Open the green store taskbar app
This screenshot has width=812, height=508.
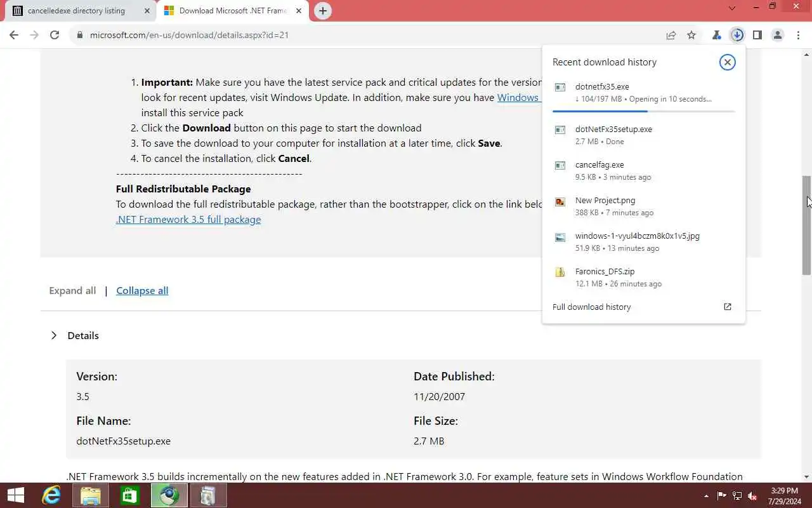point(129,495)
